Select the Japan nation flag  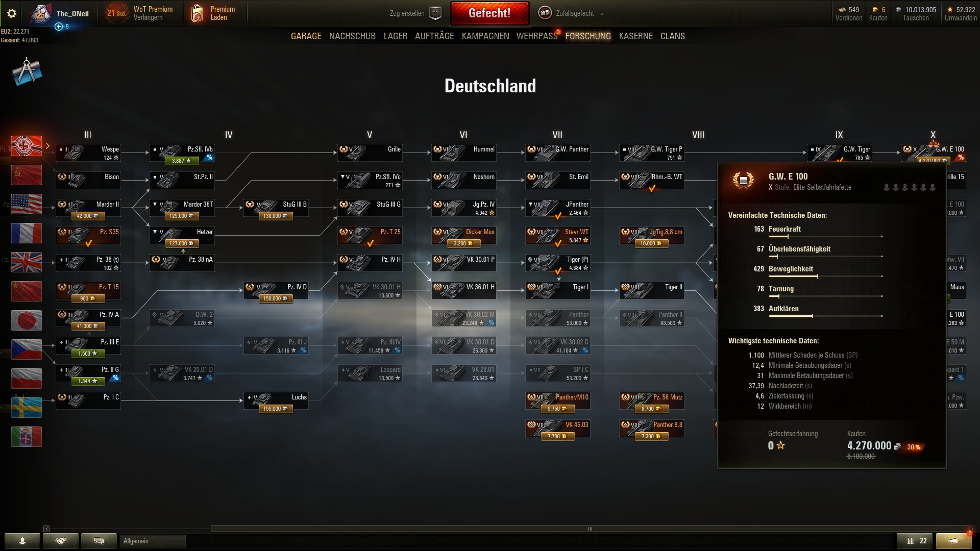(27, 320)
